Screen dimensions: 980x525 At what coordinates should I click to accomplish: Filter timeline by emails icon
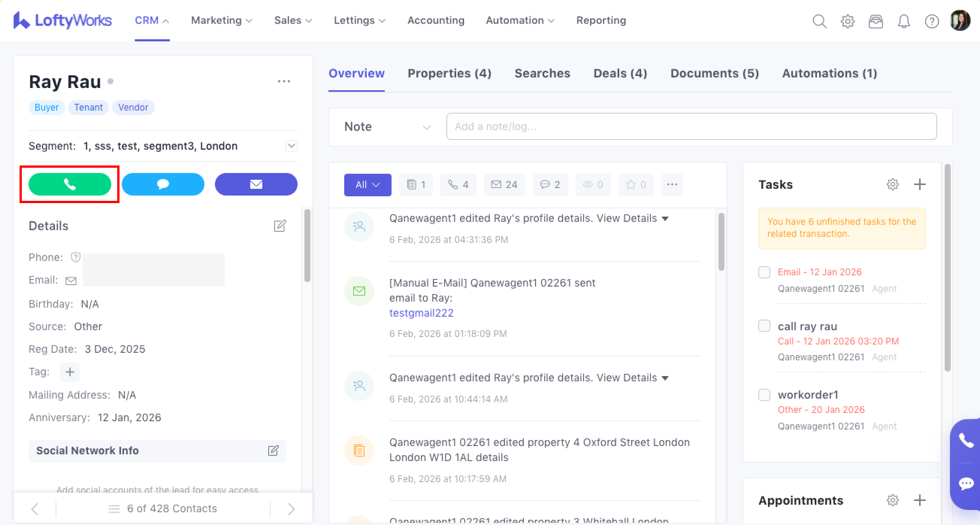(504, 185)
